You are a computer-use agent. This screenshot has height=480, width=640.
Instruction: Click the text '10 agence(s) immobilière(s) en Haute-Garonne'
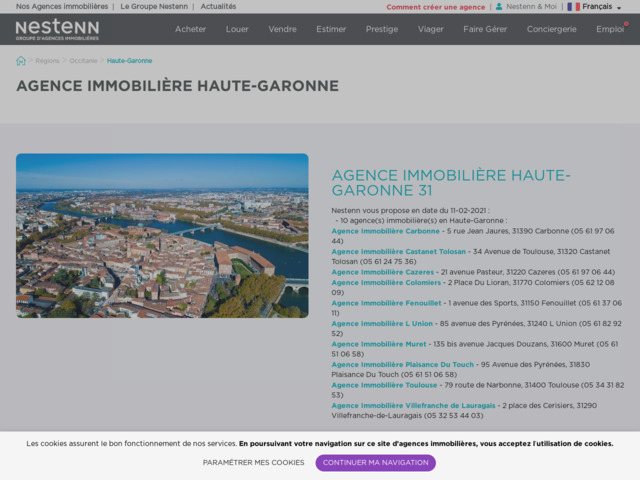click(x=424, y=220)
